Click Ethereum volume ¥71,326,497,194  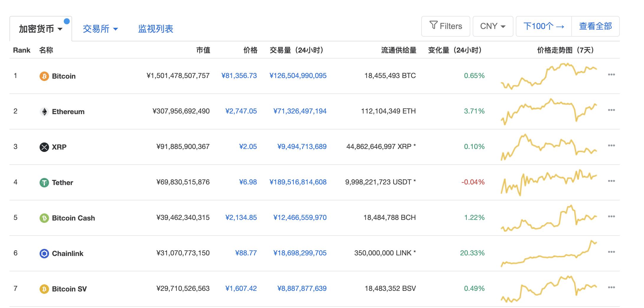pos(300,111)
